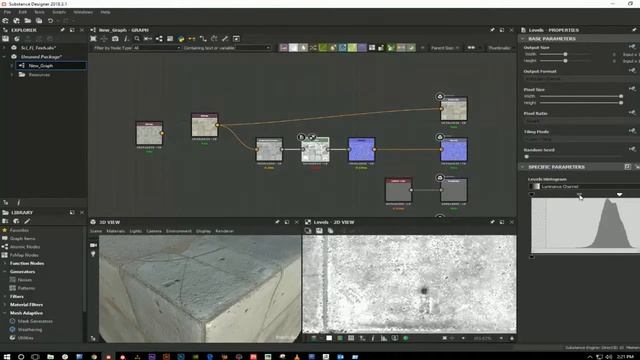This screenshot has height=360, width=640.
Task: Toggle the violet square filter button
Action: [362, 48]
